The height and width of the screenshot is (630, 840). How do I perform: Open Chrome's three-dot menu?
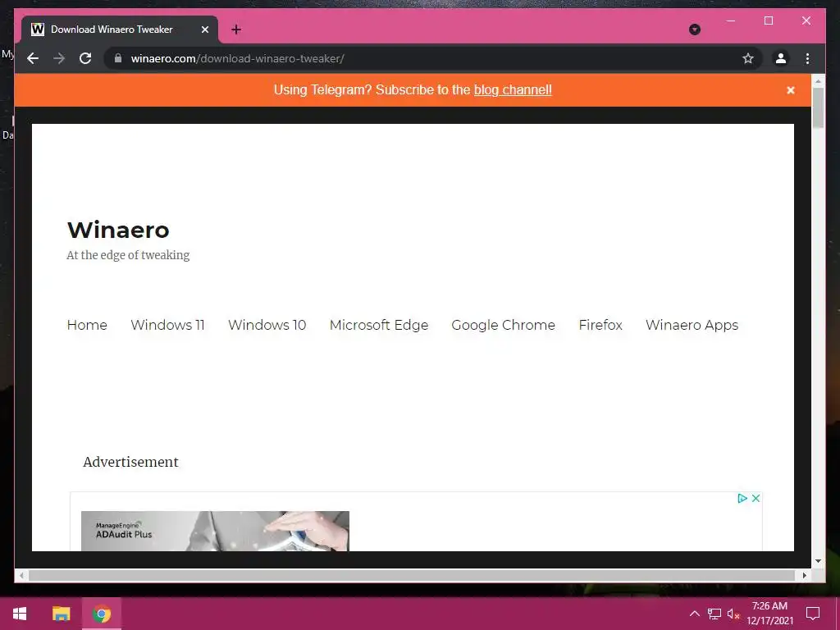coord(807,58)
